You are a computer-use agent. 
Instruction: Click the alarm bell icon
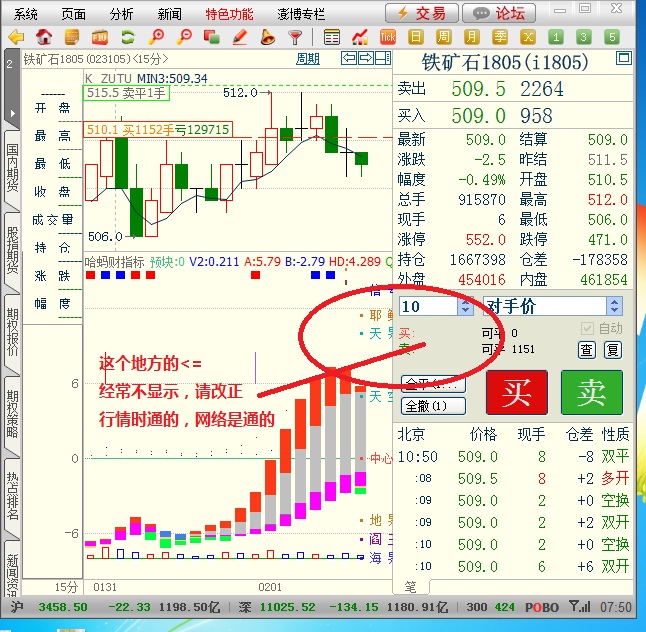click(x=267, y=37)
